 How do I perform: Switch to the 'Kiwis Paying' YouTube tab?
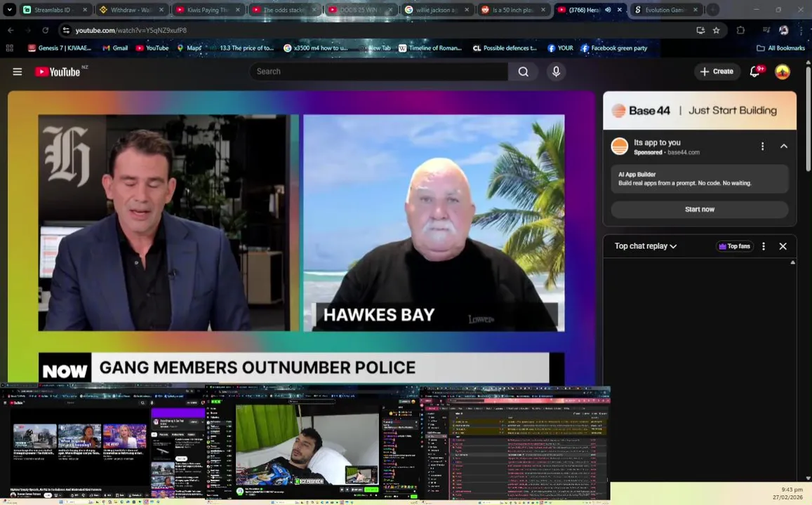206,10
